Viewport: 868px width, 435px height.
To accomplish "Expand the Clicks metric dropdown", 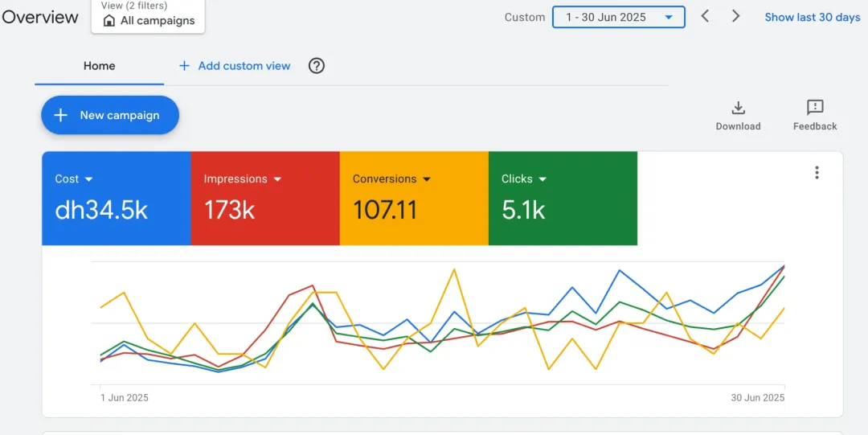I will point(524,179).
